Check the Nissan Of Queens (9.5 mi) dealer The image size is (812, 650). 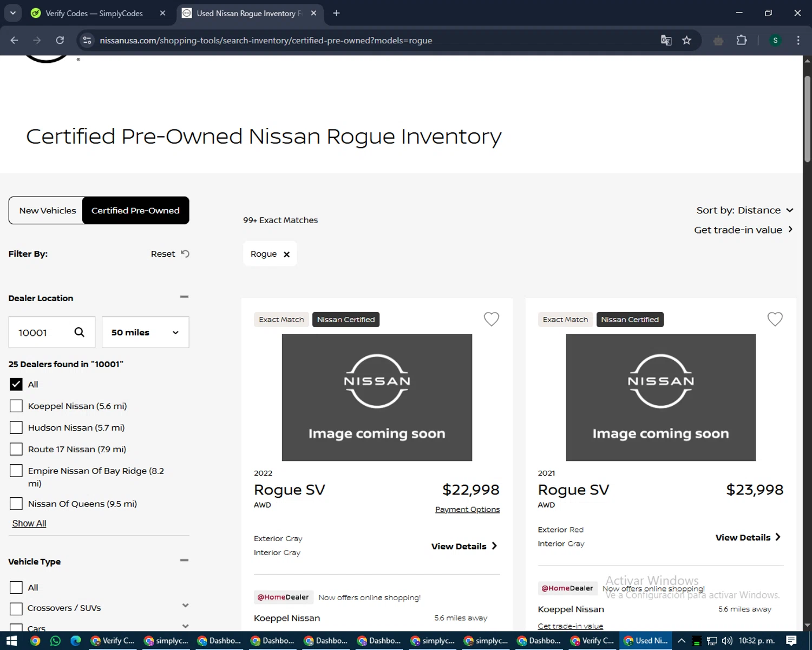click(16, 504)
